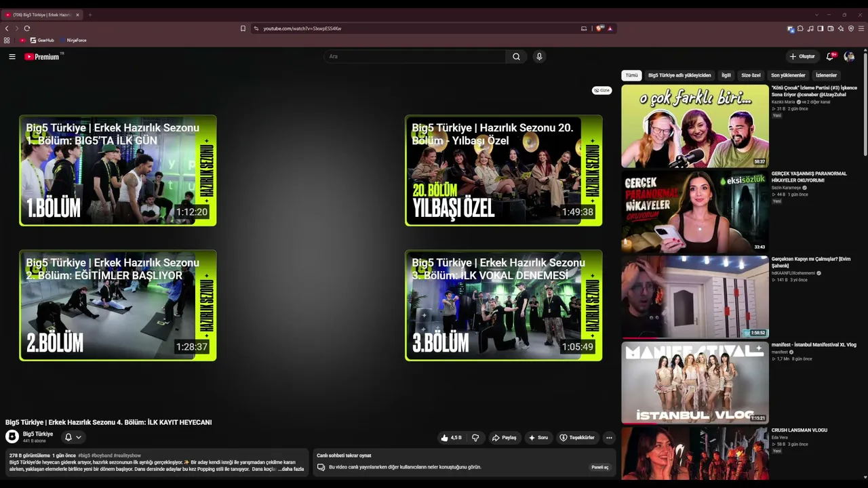Select the Son yüklenenler filter chip
Viewport: 868px width, 488px height.
[788, 75]
